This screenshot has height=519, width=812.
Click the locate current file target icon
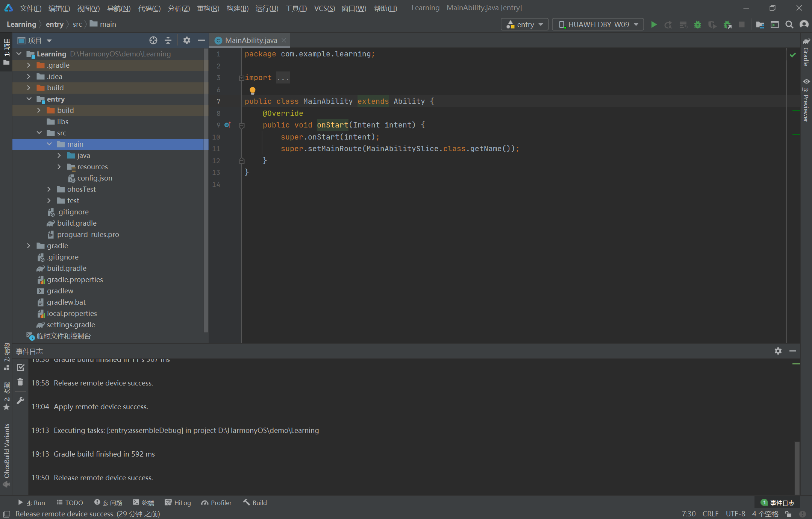[153, 40]
